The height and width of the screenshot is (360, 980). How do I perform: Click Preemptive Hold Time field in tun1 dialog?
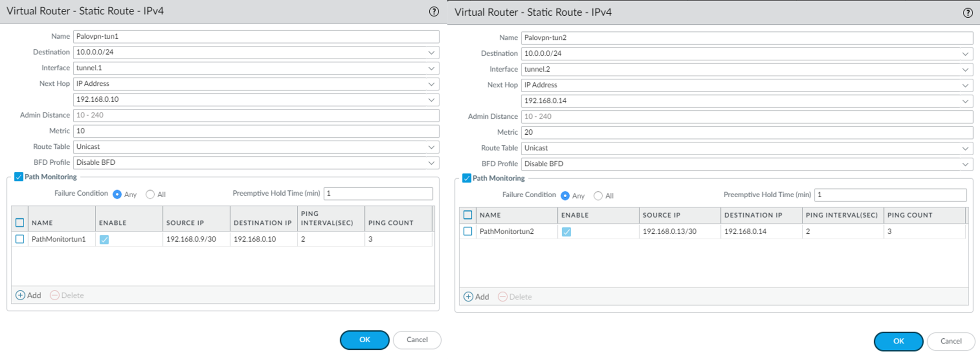pyautogui.click(x=378, y=194)
